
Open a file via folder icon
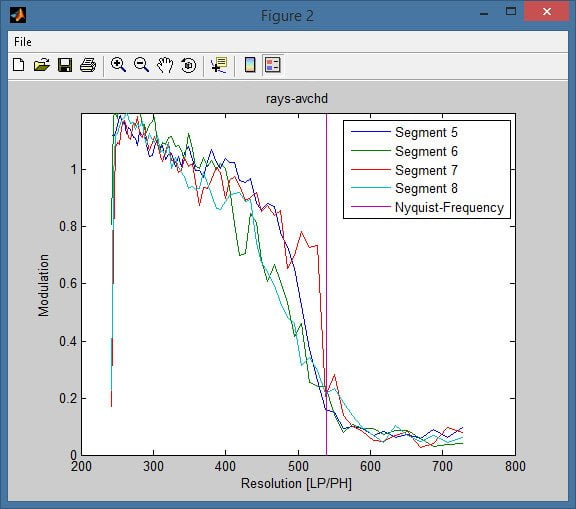point(42,65)
